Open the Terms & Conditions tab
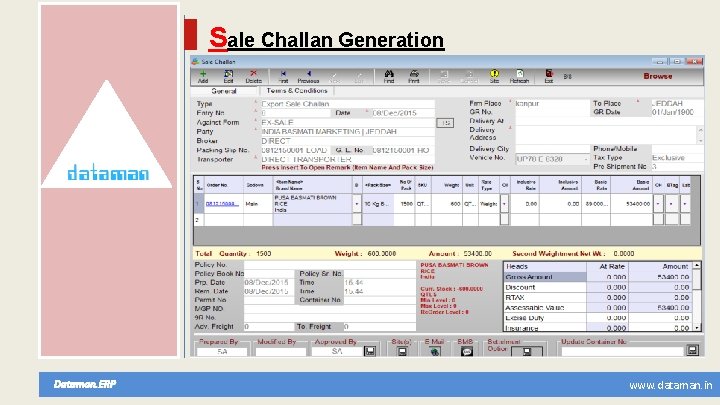720x405 pixels. tap(297, 91)
